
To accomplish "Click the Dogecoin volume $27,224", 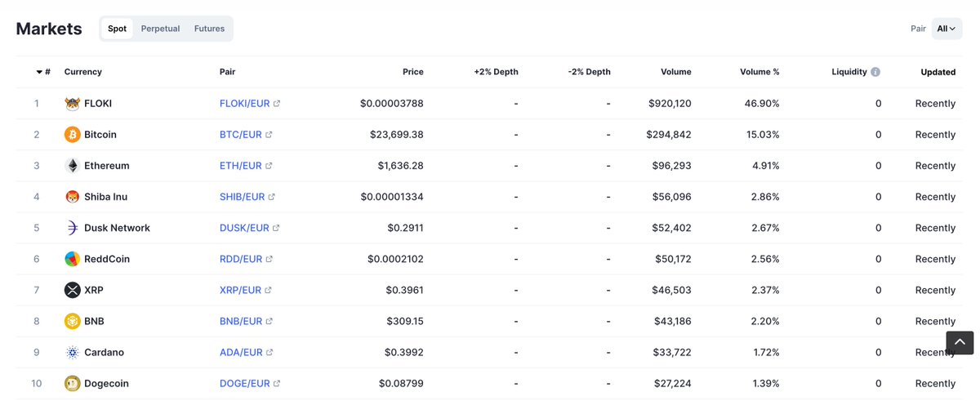I will click(x=673, y=383).
